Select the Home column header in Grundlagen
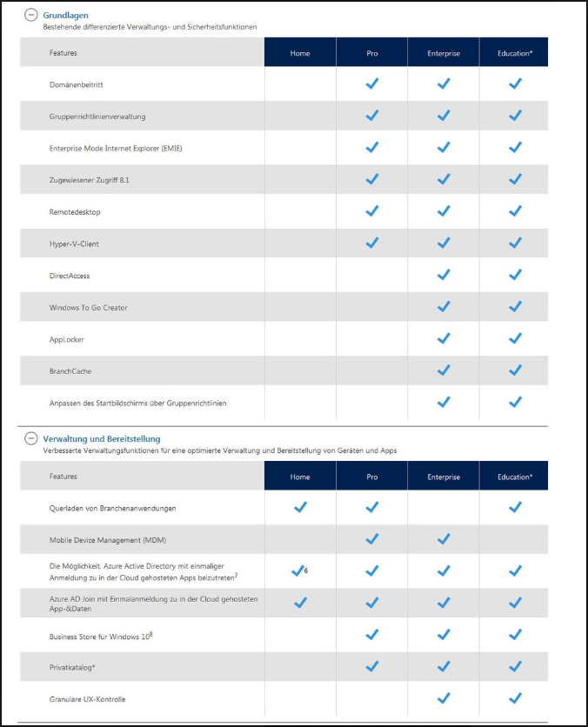This screenshot has height=727, width=588. pyautogui.click(x=300, y=53)
